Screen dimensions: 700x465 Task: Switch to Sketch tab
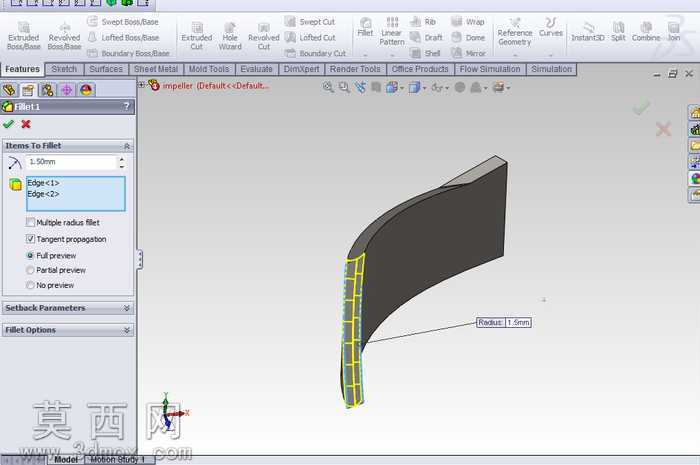pos(64,69)
